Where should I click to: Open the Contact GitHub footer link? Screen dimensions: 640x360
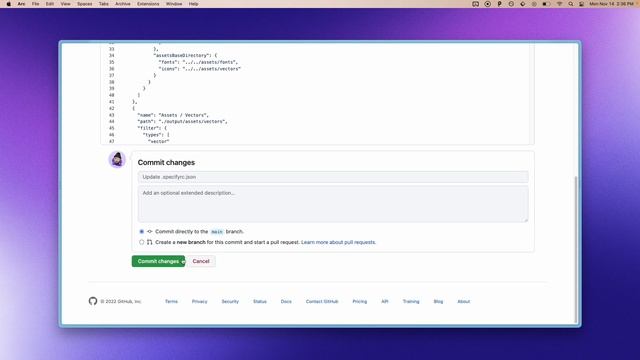pos(322,301)
